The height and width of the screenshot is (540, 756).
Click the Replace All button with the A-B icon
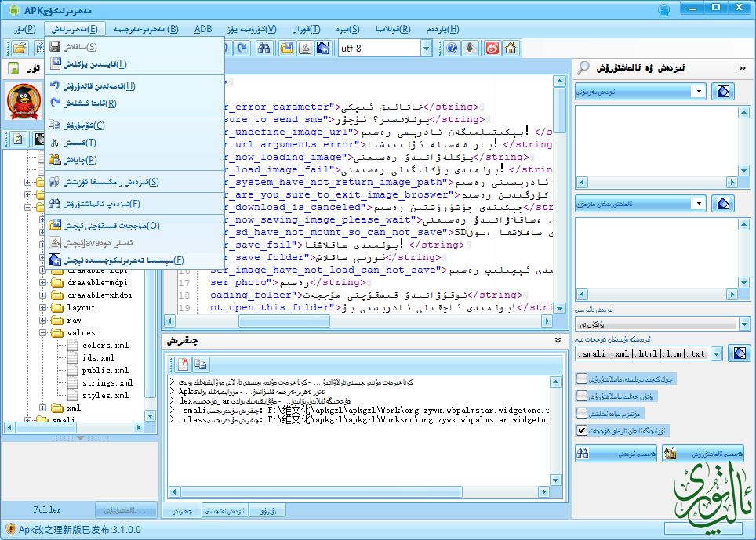pos(703,453)
